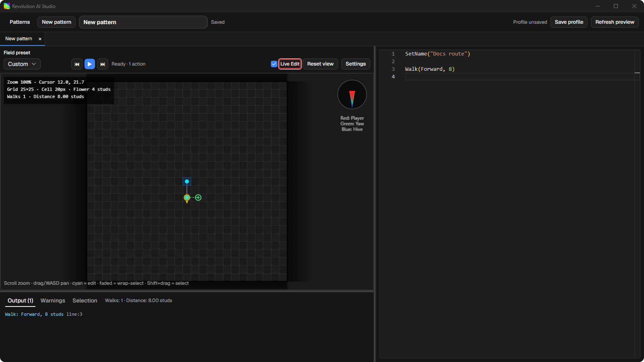
Task: Click the editor minimap scrollbar
Action: coord(637,204)
